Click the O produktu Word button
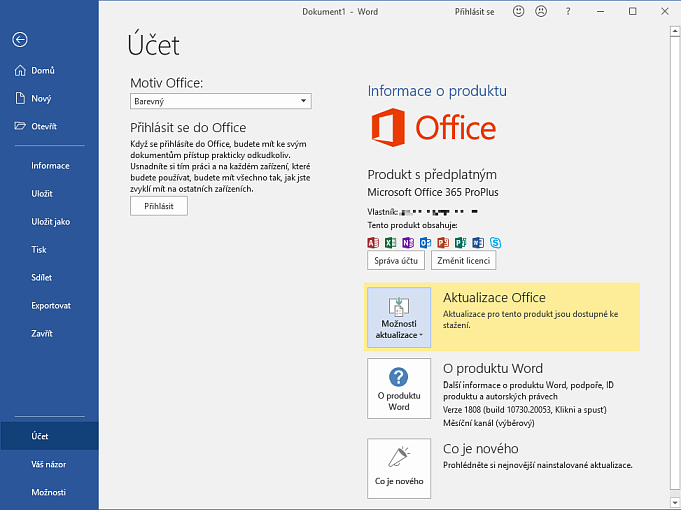Viewport: 681px width, 510px height. pyautogui.click(x=399, y=388)
